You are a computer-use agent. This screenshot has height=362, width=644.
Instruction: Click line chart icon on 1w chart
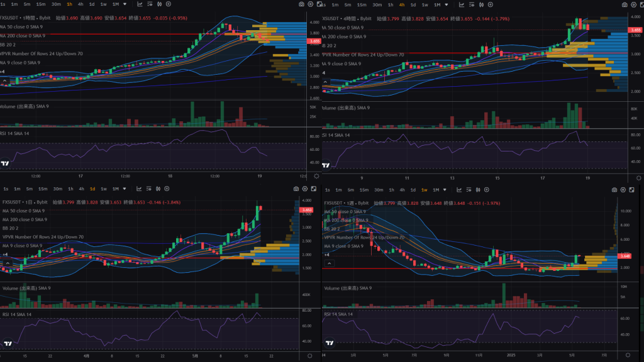[x=459, y=190]
